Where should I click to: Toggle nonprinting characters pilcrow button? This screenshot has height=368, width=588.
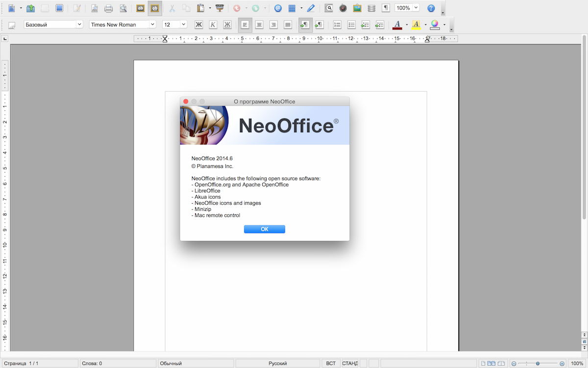[x=386, y=8]
